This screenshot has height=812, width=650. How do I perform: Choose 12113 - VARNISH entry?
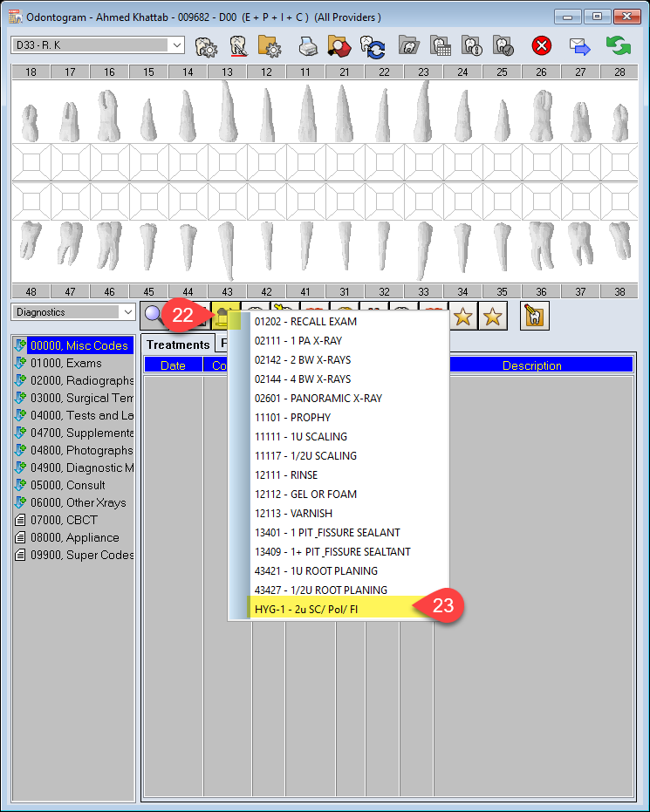(x=338, y=513)
